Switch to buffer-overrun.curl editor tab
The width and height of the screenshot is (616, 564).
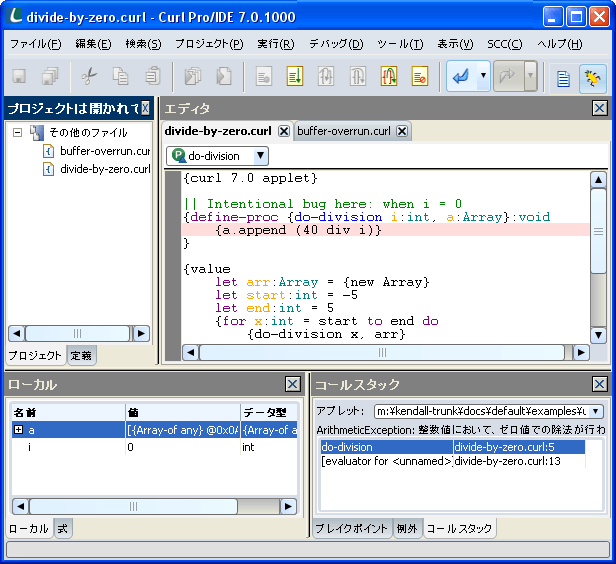[x=344, y=131]
